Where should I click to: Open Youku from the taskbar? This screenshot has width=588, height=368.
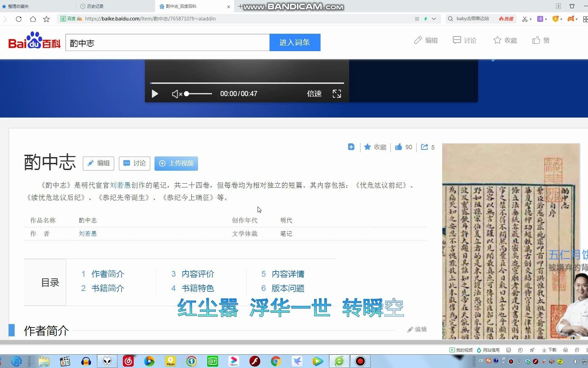pyautogui.click(x=234, y=361)
